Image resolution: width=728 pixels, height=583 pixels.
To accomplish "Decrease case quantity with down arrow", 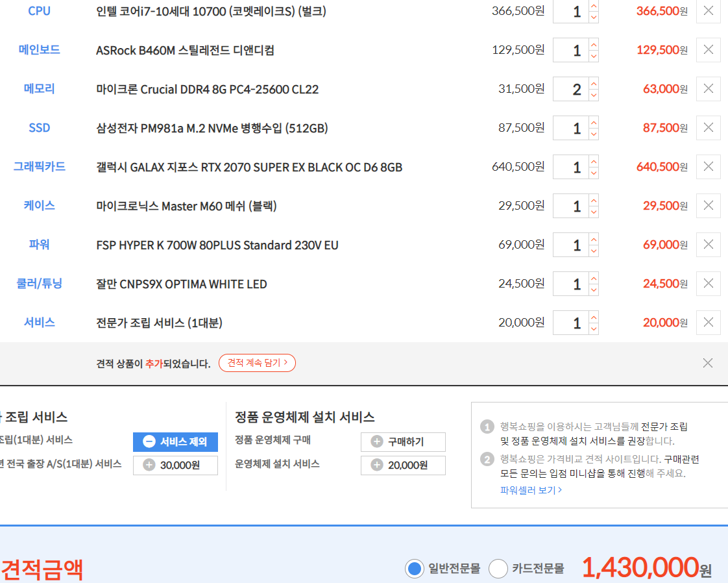I will [593, 212].
